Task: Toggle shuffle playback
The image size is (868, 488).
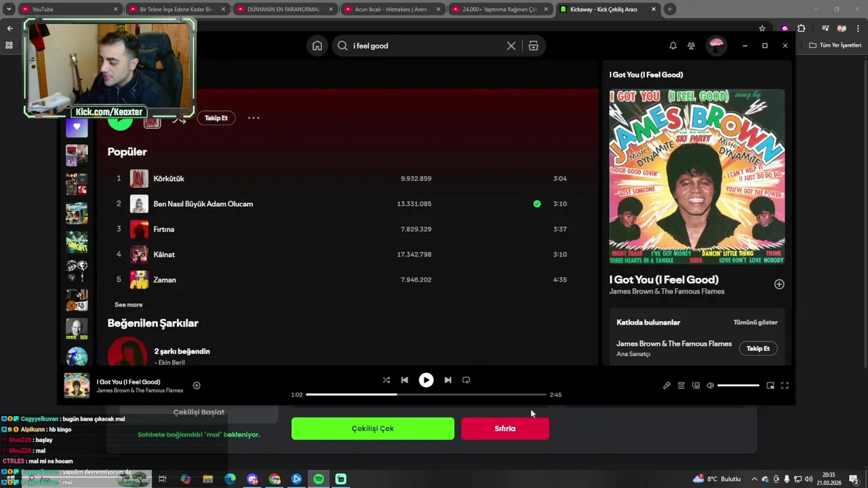Action: click(x=386, y=380)
